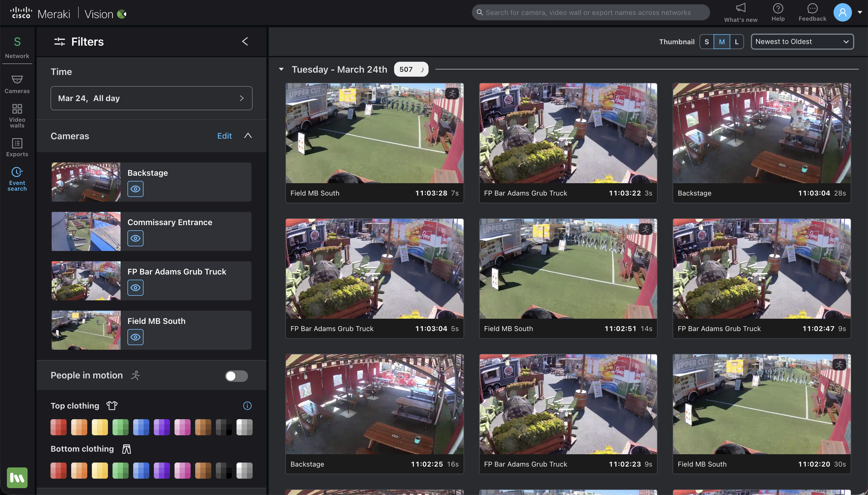Image resolution: width=868 pixels, height=495 pixels.
Task: Open FP Bar Adams Grub Truck event at 11:03:22
Action: (568, 143)
